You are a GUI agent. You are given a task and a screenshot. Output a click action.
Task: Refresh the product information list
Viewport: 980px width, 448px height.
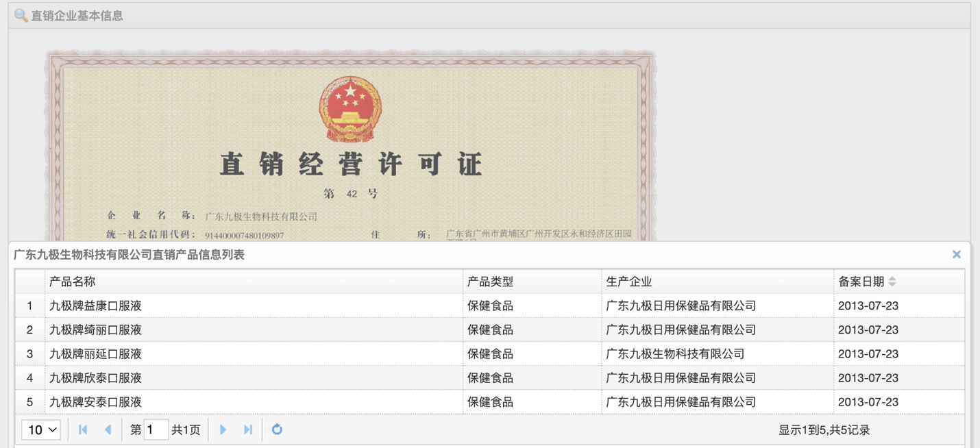coord(277,430)
